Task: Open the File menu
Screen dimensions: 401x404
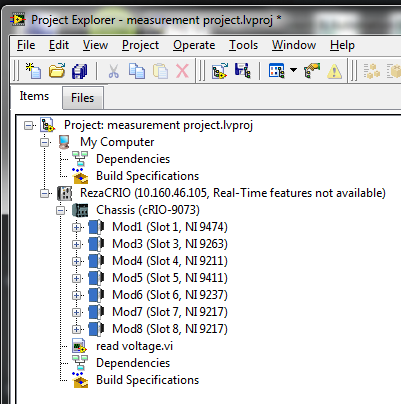Action: click(x=26, y=45)
